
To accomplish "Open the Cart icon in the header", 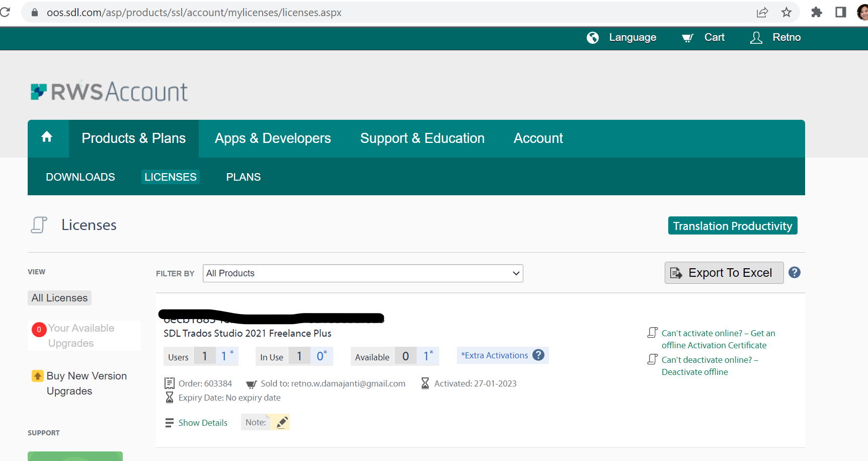I will [x=687, y=37].
